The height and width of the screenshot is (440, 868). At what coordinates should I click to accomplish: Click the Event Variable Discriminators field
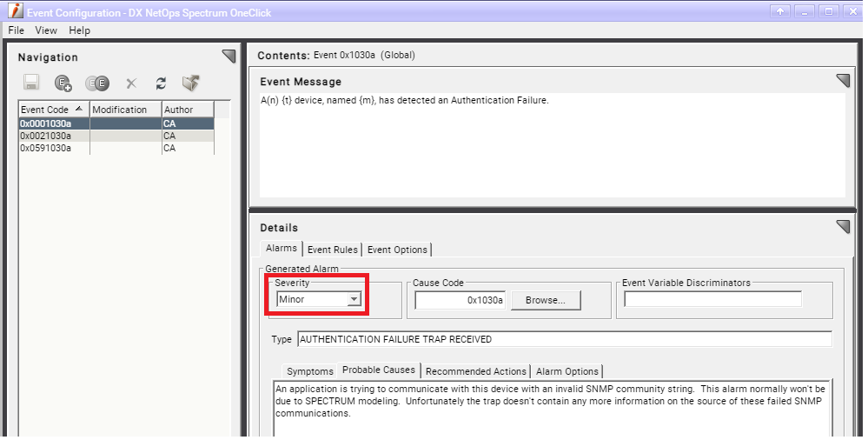coord(713,299)
